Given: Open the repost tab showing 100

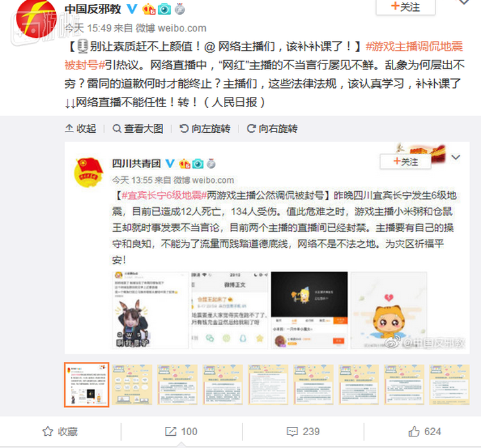Looking at the screenshot, I should (181, 431).
